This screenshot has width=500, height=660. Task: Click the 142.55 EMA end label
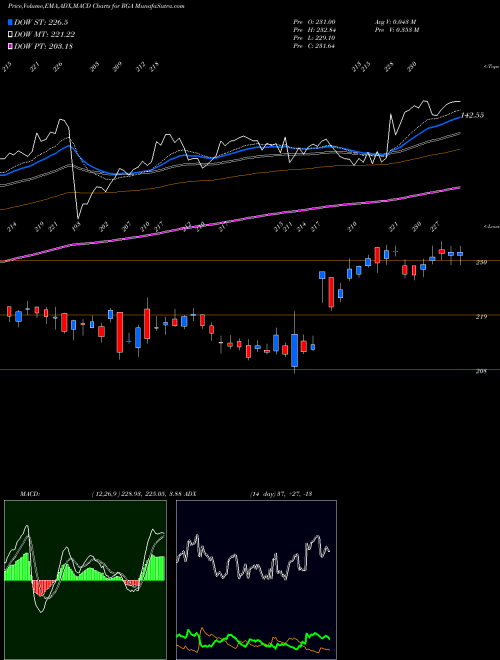(473, 115)
